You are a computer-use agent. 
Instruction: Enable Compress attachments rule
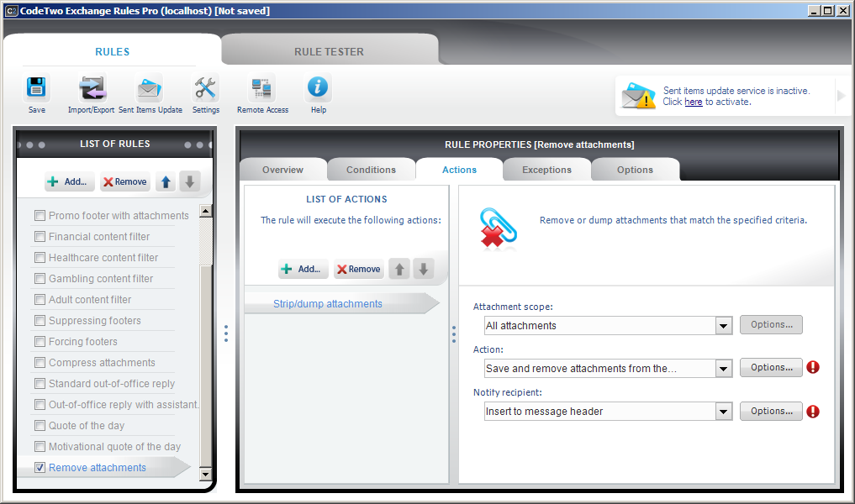tap(40, 362)
